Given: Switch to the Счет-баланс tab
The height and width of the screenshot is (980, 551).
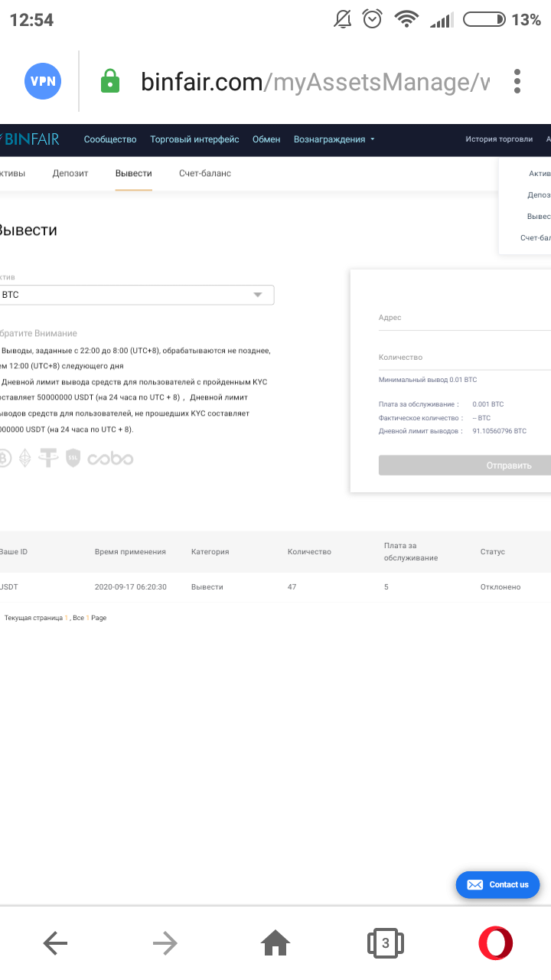Looking at the screenshot, I should 205,174.
